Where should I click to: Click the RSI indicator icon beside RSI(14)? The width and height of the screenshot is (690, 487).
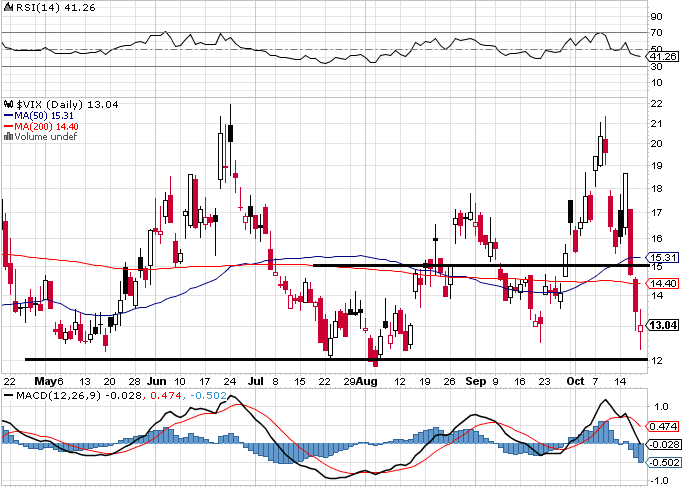[x=9, y=7]
